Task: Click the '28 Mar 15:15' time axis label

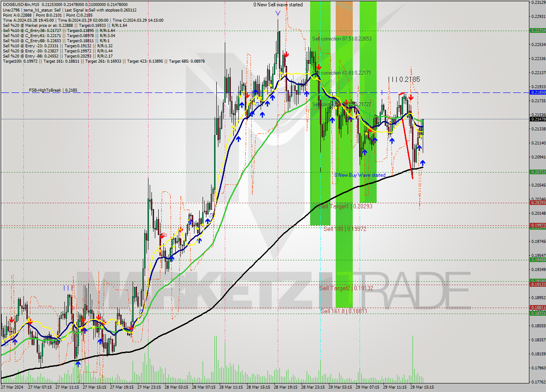Action: (258, 388)
